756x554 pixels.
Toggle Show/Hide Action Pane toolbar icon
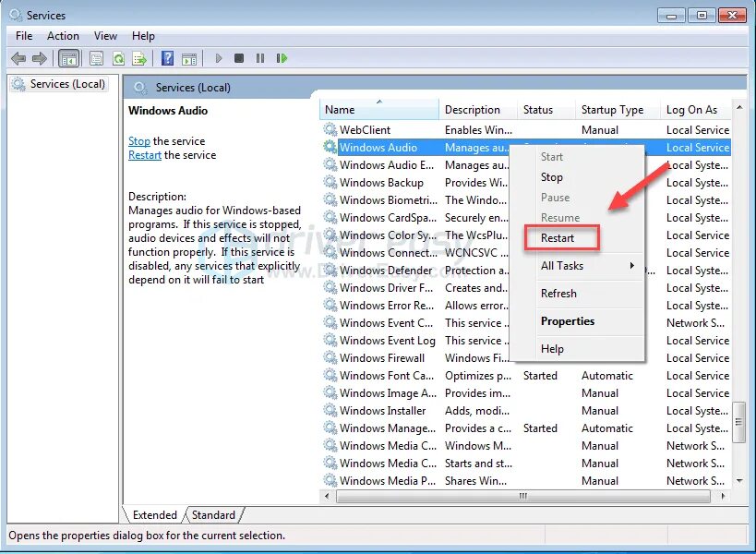point(189,59)
